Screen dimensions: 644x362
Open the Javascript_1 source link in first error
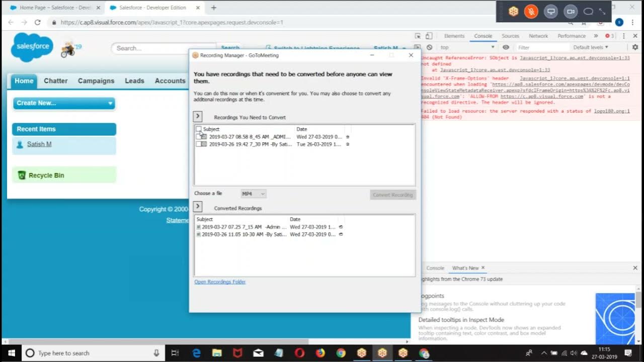pyautogui.click(x=575, y=58)
